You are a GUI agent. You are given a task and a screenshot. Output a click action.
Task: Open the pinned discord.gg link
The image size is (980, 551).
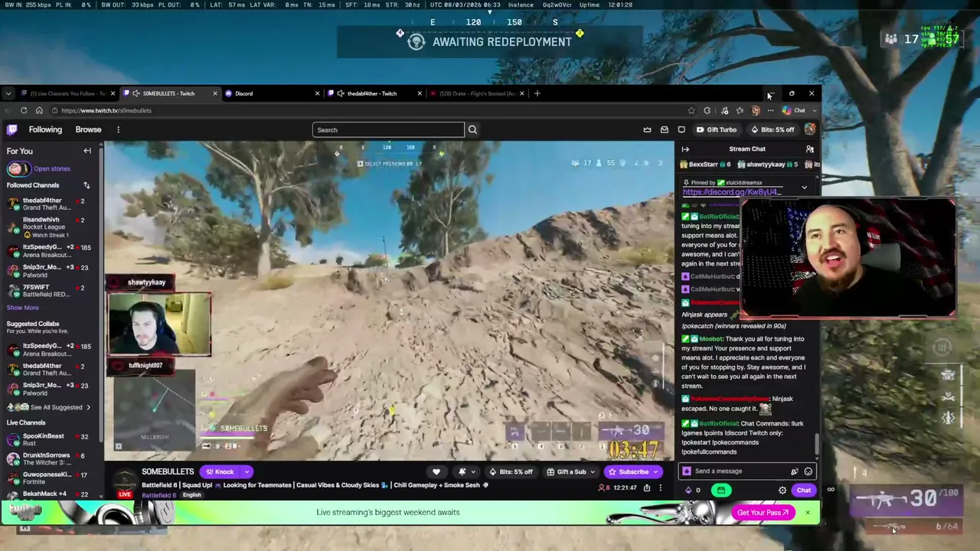(732, 192)
